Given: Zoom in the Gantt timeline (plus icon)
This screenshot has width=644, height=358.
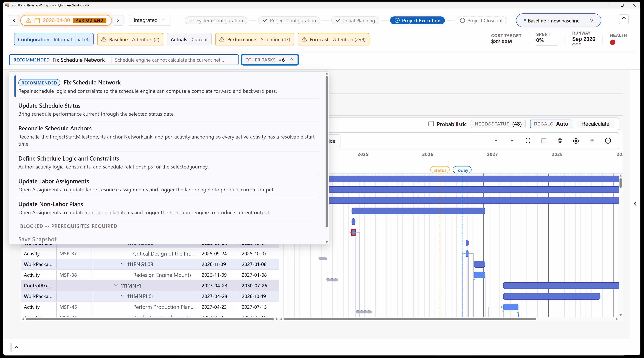Looking at the screenshot, I should pos(512,141).
